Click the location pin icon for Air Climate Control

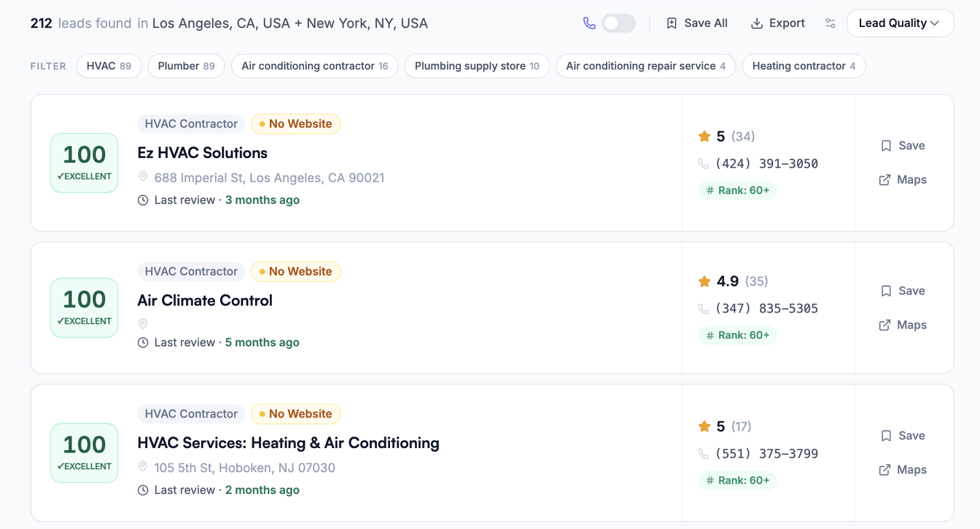[x=143, y=324]
